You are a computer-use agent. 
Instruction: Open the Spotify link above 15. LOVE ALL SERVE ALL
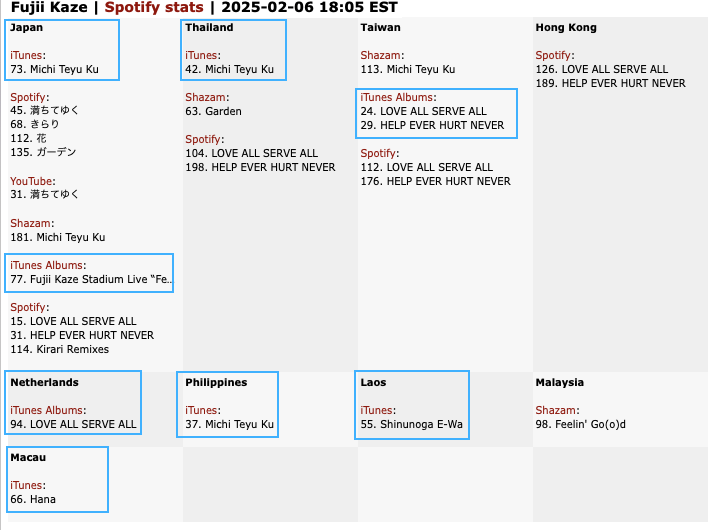click(28, 308)
